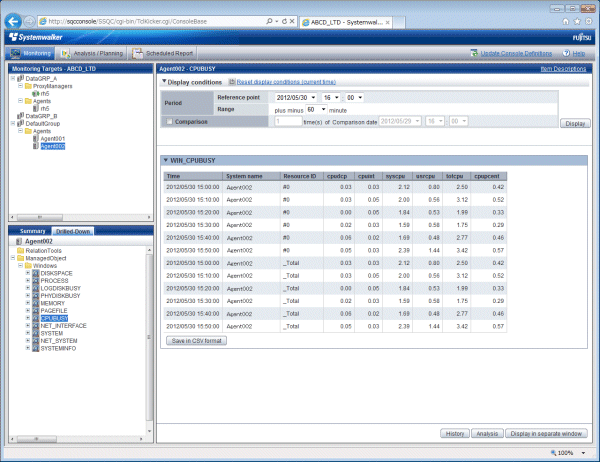
Task: Click the Reset display conditions icon
Action: tap(232, 82)
